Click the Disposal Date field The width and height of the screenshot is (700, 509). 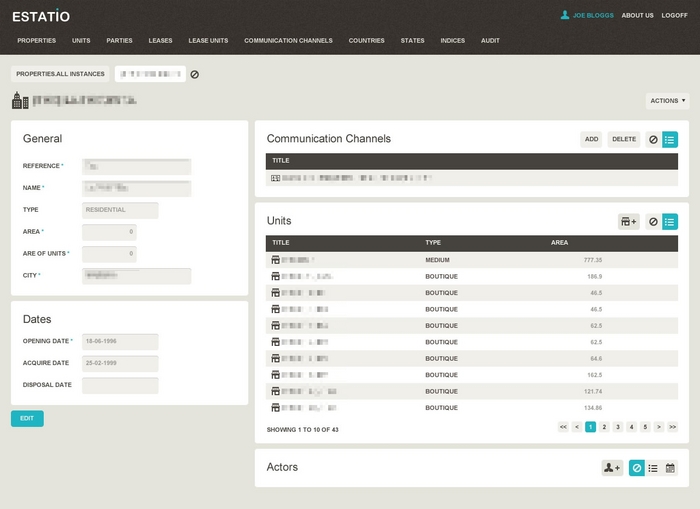[120, 385]
